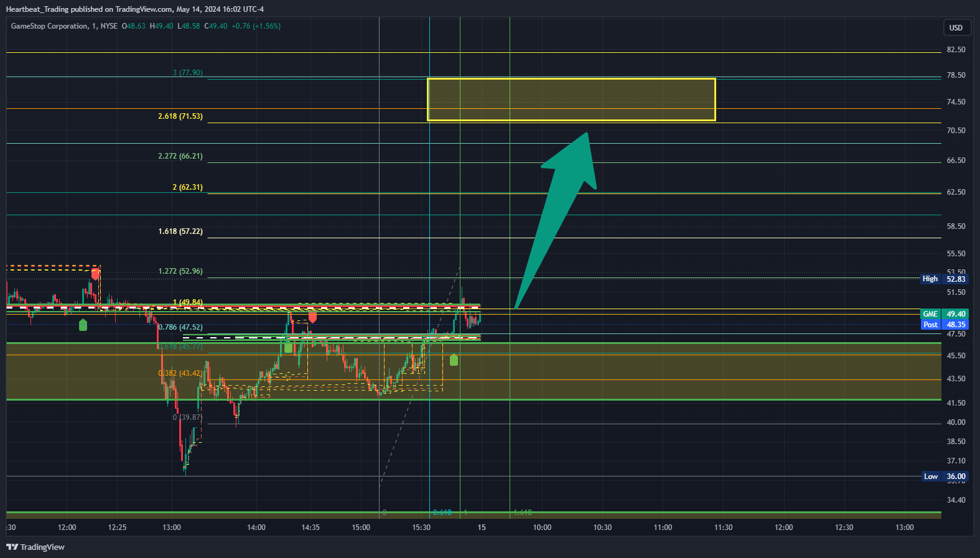Click the 40.00 price axis label
Image resolution: width=980 pixels, height=558 pixels.
click(956, 422)
